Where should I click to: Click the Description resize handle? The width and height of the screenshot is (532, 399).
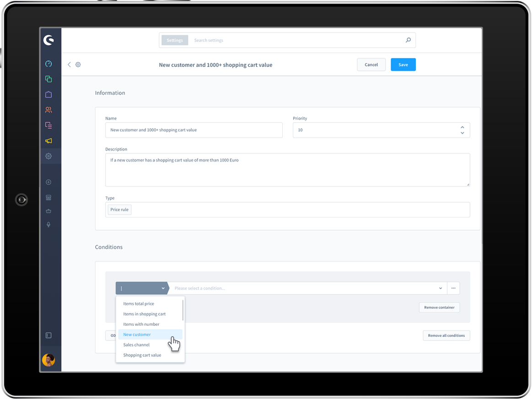tap(468, 184)
